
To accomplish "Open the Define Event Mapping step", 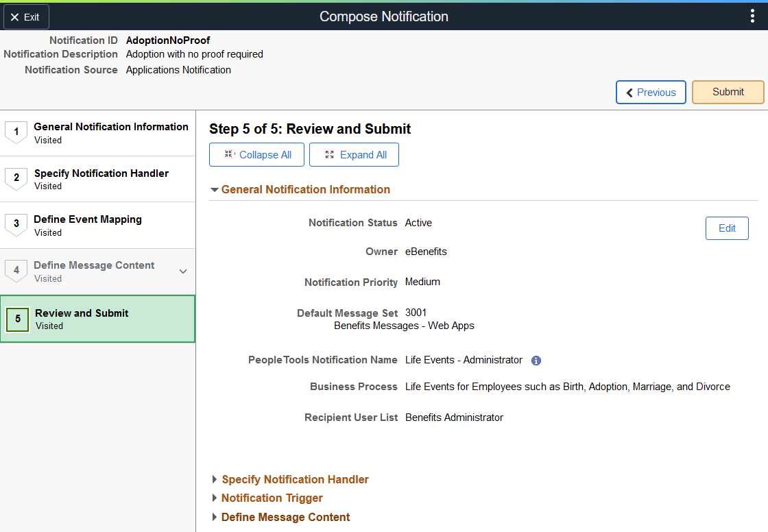I will [97, 226].
